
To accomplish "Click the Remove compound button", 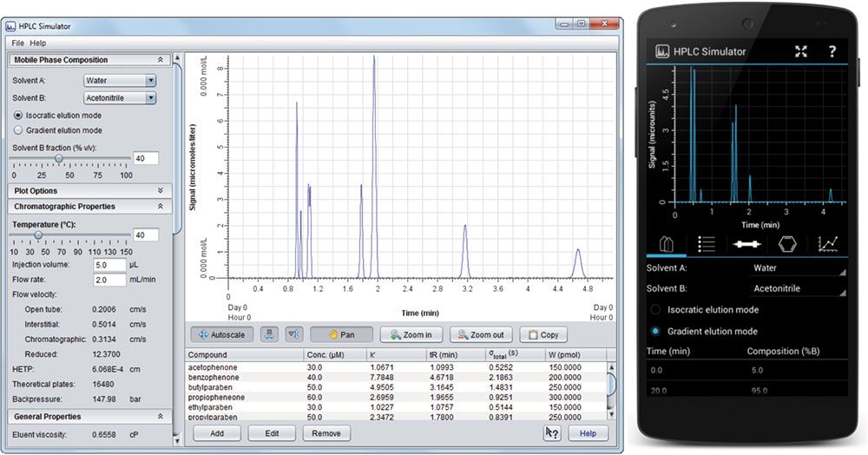I will click(326, 433).
